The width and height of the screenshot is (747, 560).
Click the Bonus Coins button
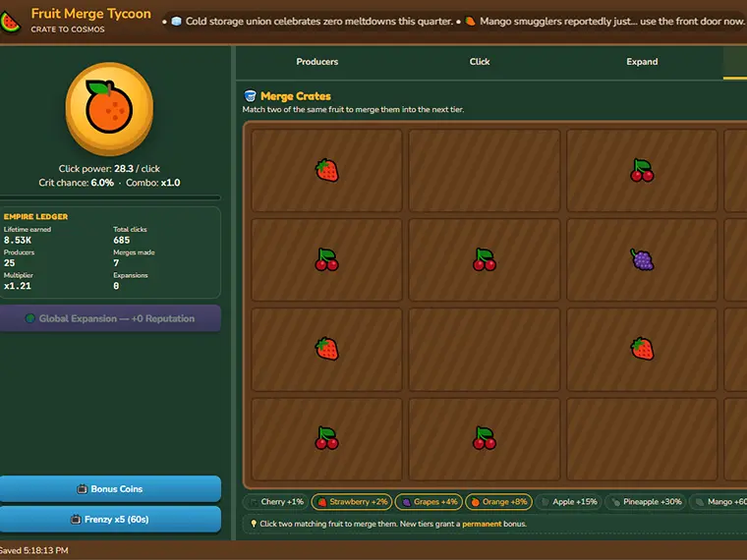pos(110,489)
